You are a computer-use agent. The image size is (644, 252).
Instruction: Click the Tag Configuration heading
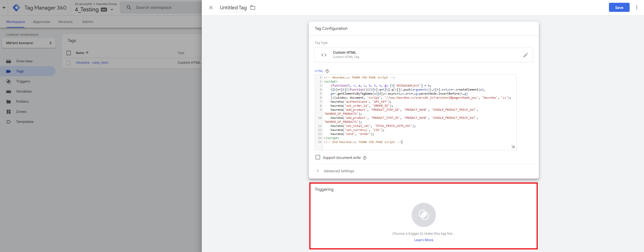(x=331, y=29)
